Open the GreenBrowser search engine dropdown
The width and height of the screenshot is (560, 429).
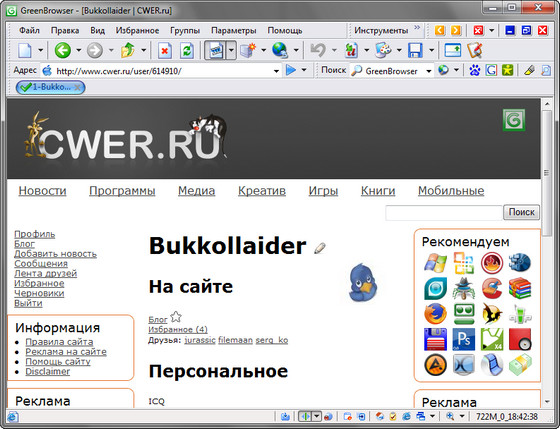tap(429, 71)
